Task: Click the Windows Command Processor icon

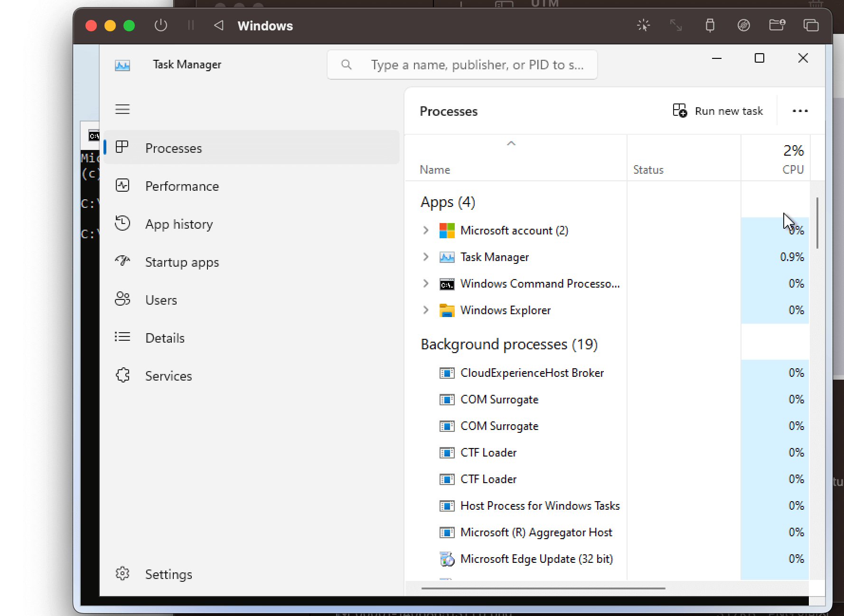Action: point(447,284)
